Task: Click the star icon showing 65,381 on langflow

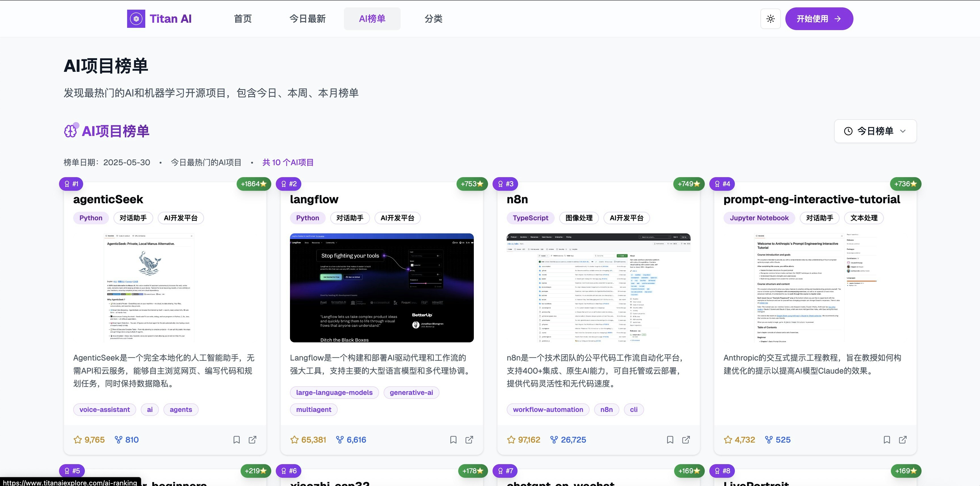Action: 294,439
